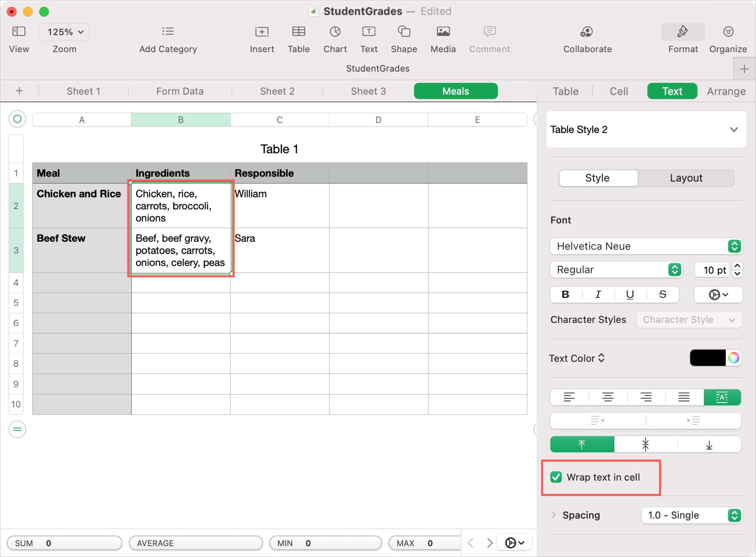
Task: Uncheck Wrap text in cell
Action: tap(556, 477)
